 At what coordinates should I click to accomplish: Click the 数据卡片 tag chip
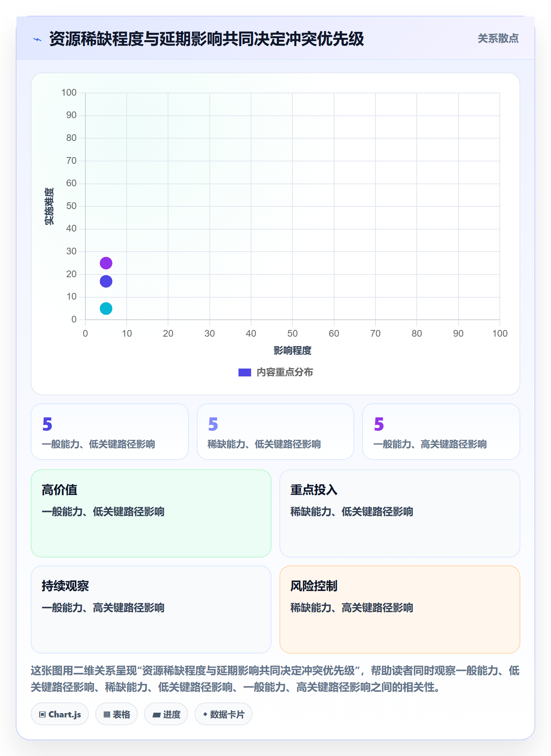click(224, 714)
